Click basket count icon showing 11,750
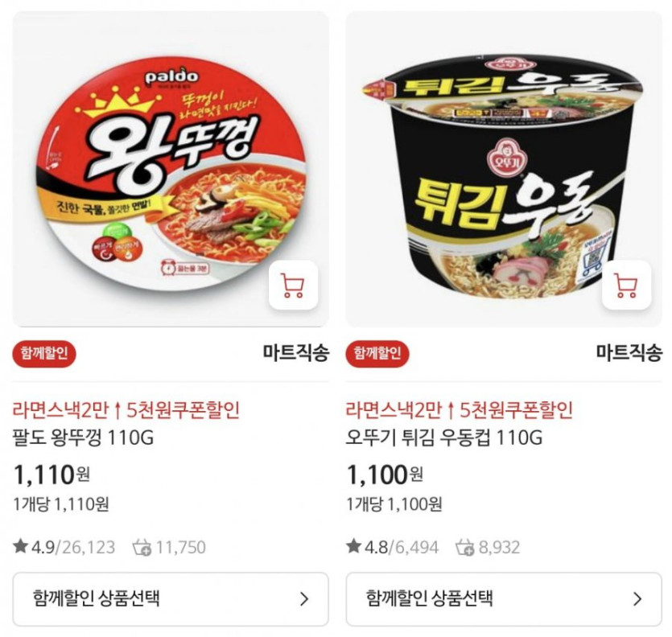This screenshot has width=672, height=637. (142, 548)
